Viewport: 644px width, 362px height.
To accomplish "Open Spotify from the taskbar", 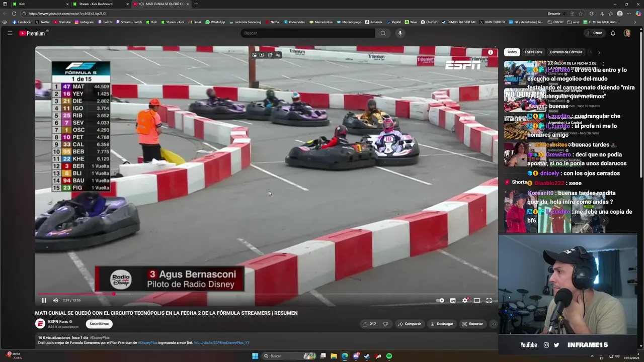I will pyautogui.click(x=389, y=356).
